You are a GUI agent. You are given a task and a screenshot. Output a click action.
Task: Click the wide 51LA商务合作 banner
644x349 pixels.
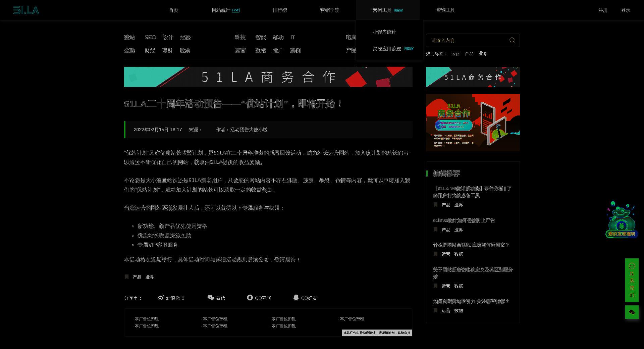tap(268, 77)
